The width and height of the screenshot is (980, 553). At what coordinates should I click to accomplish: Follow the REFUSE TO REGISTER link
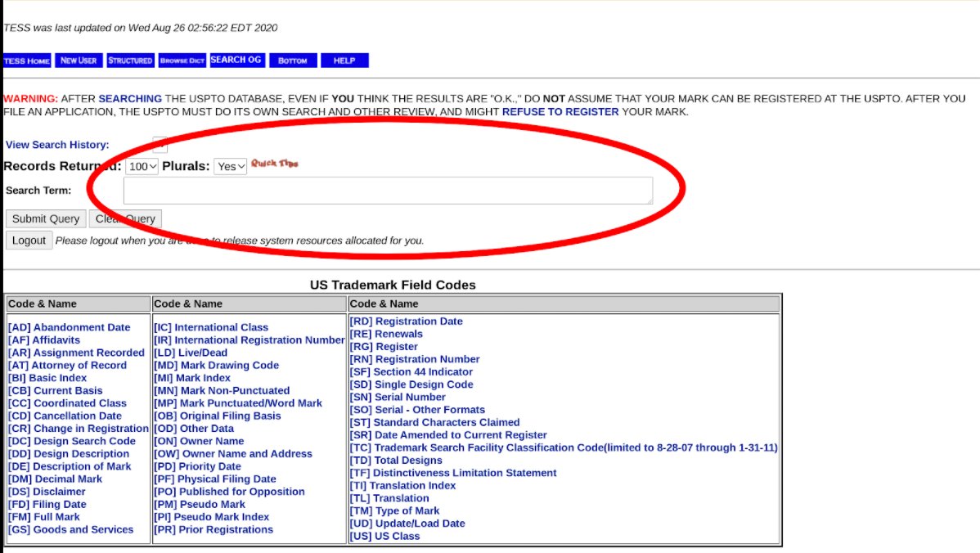click(x=560, y=112)
